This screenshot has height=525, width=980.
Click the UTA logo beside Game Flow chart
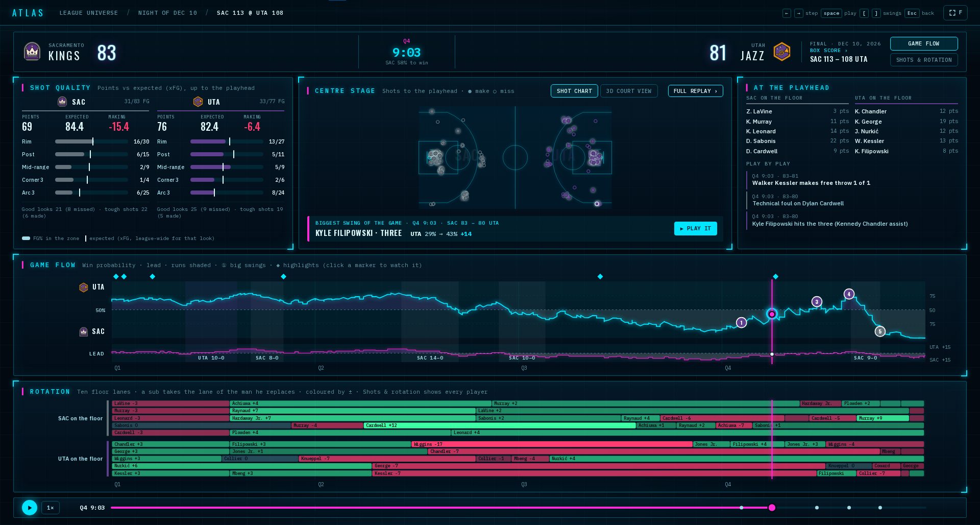(x=84, y=287)
